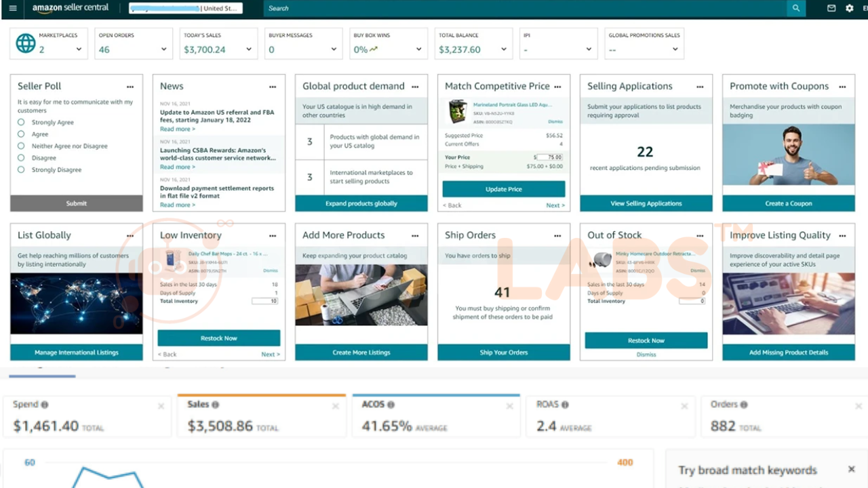Dismiss the broad match keywords tip
This screenshot has width=868, height=488.
(x=851, y=469)
